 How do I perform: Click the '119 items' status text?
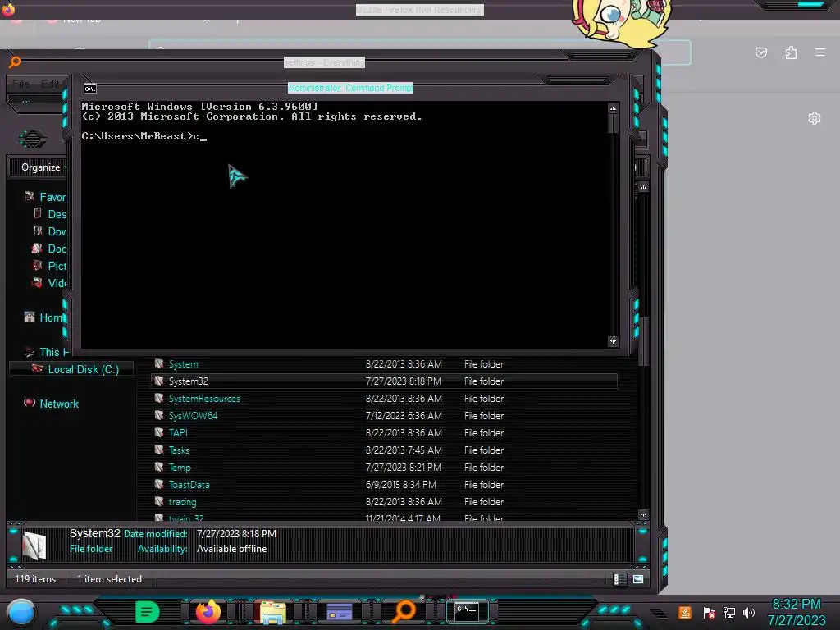click(x=35, y=579)
